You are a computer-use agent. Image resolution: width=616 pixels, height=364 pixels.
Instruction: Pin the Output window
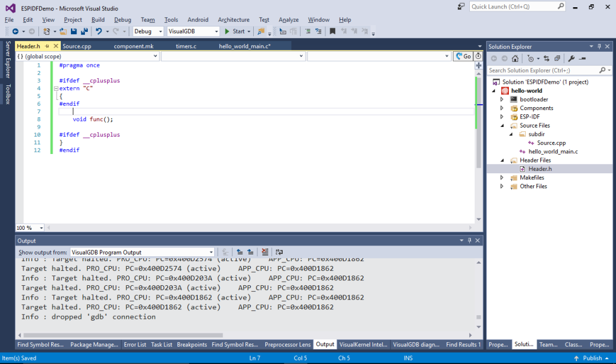pyautogui.click(x=470, y=240)
